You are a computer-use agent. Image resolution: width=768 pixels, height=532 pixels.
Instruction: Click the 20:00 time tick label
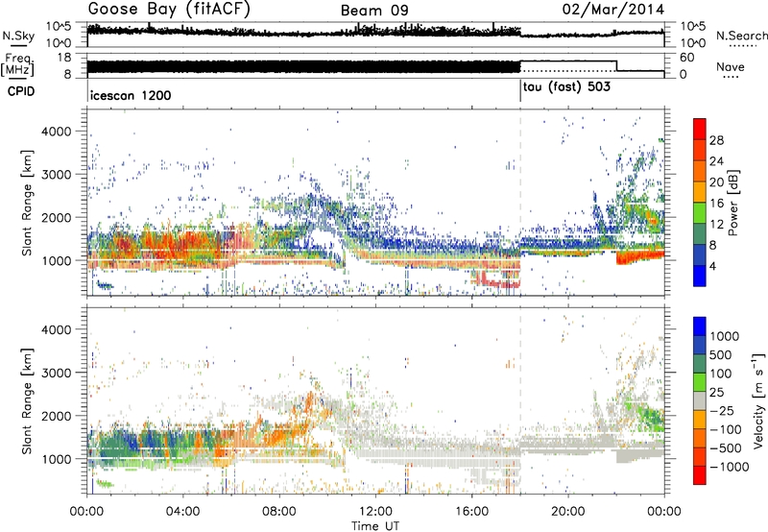(x=567, y=512)
